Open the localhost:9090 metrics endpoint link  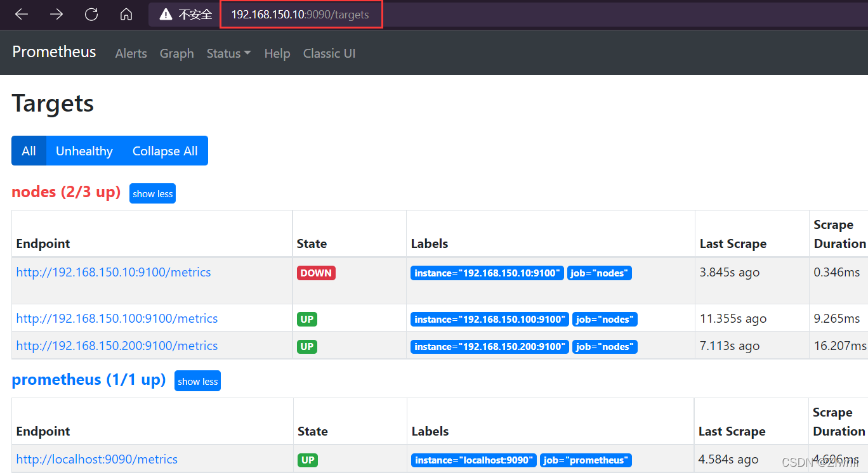pyautogui.click(x=96, y=458)
